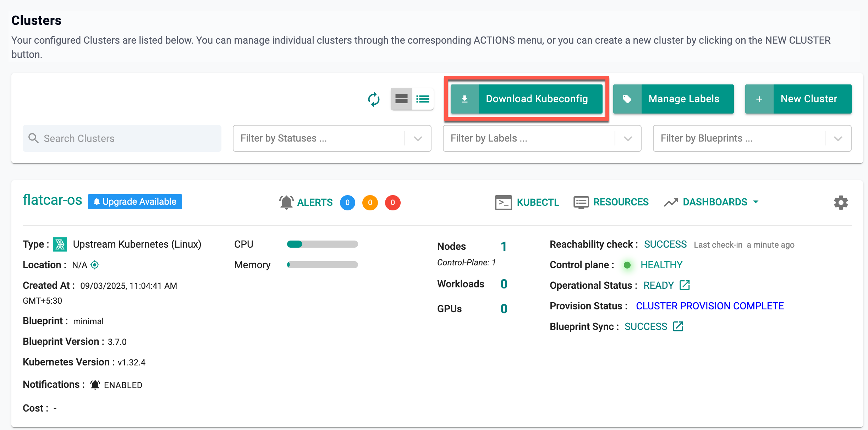Click the READY operational status
Screen dimensions: 868x430
coord(659,286)
